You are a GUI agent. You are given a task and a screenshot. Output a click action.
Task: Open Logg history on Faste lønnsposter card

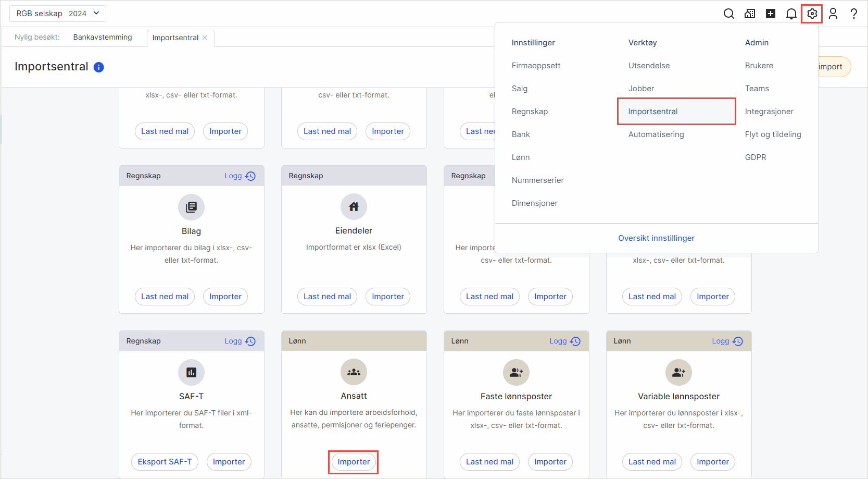pos(564,341)
